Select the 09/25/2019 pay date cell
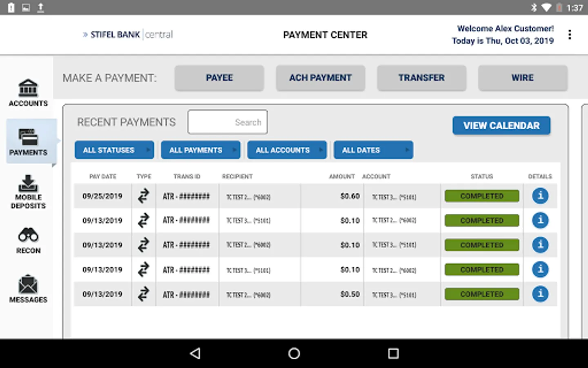This screenshot has height=368, width=588. point(102,196)
